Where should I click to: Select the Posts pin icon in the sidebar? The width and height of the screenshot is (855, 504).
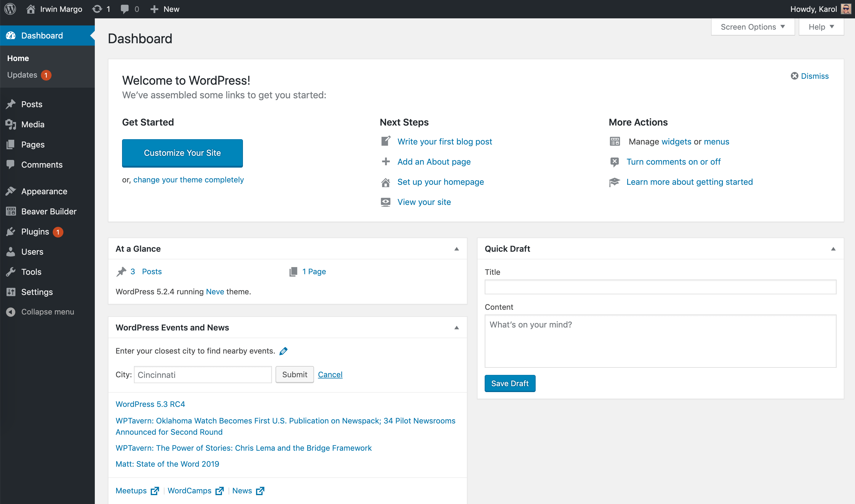point(11,104)
